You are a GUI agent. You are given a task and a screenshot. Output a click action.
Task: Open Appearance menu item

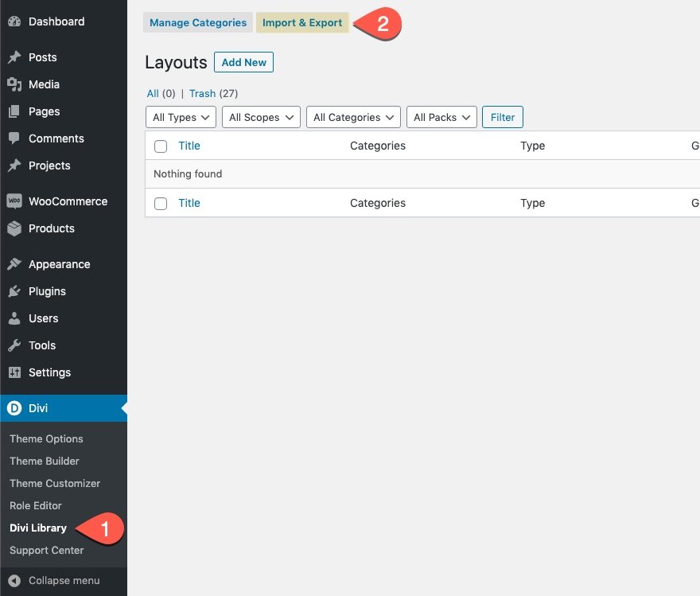[64, 264]
